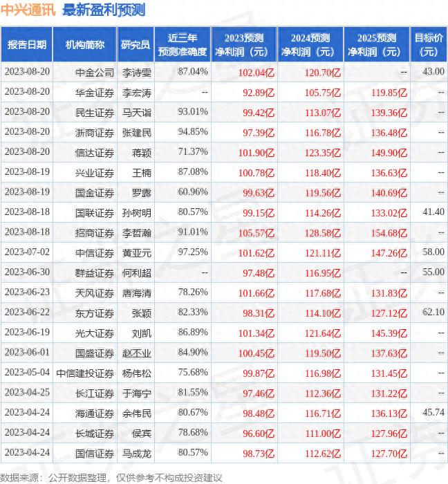Select researcher 李诗雯
This screenshot has width=448, height=484.
click(x=137, y=73)
